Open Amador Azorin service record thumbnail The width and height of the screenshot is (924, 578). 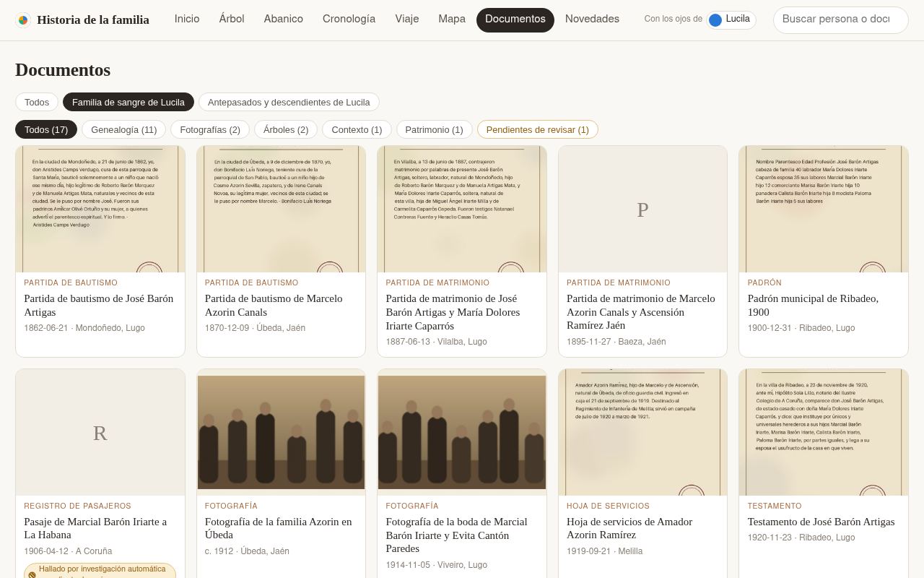(642, 432)
